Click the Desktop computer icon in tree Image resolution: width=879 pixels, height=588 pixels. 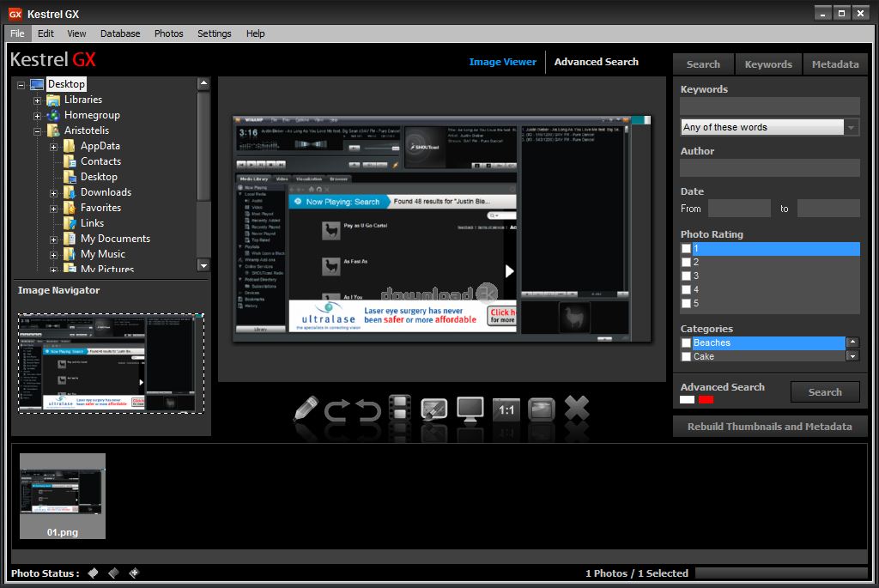(x=37, y=85)
